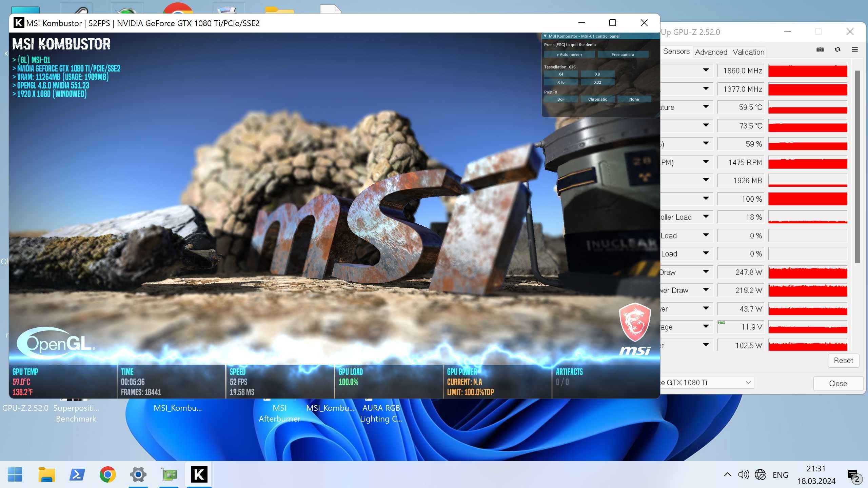Viewport: 868px width, 488px height.
Task: Click MSI Kombustor taskbar icon
Action: [199, 474]
